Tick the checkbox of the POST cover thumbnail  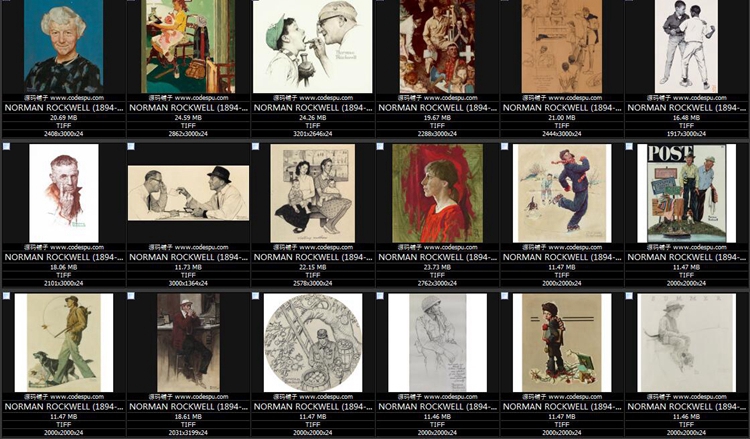[x=629, y=146]
